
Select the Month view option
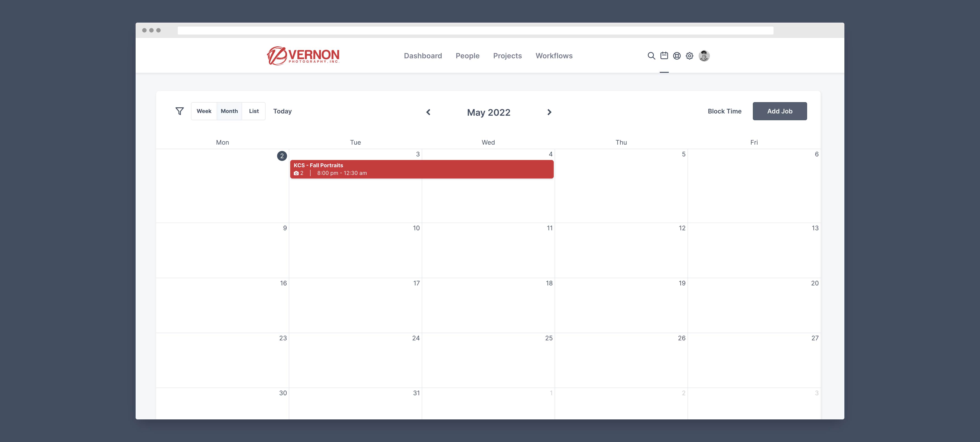pyautogui.click(x=229, y=111)
